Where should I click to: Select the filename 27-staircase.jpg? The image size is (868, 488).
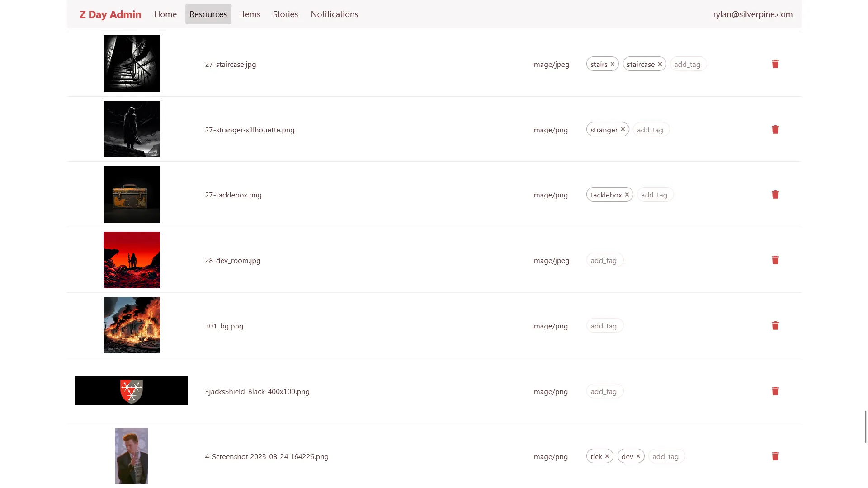231,64
